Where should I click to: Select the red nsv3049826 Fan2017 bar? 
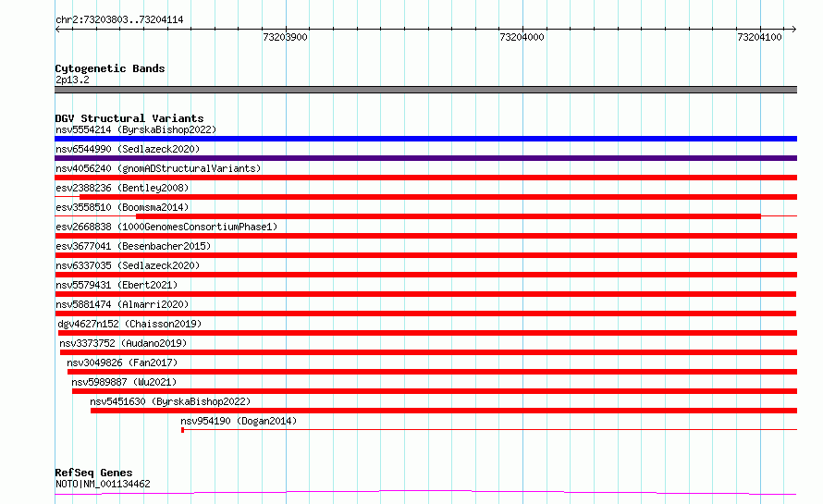[432, 372]
